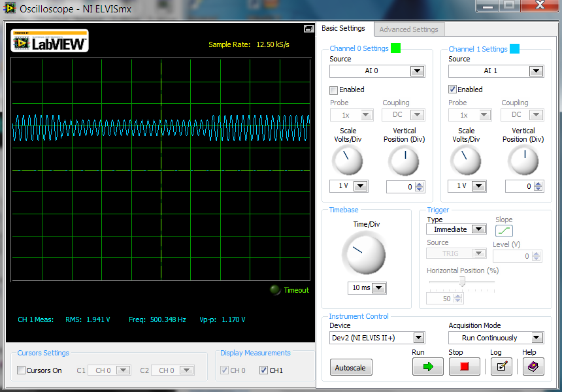Open Channel 1 Probe 1x dropdown

point(484,115)
